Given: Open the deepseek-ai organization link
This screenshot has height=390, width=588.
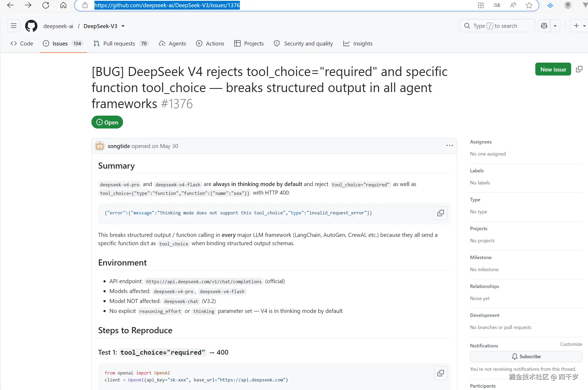Looking at the screenshot, I should coord(58,26).
